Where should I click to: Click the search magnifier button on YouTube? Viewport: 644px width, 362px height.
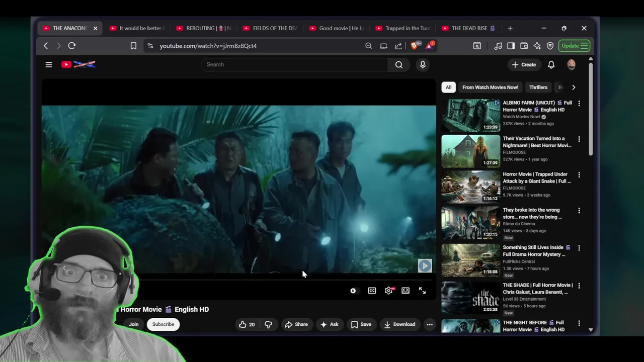click(x=399, y=64)
